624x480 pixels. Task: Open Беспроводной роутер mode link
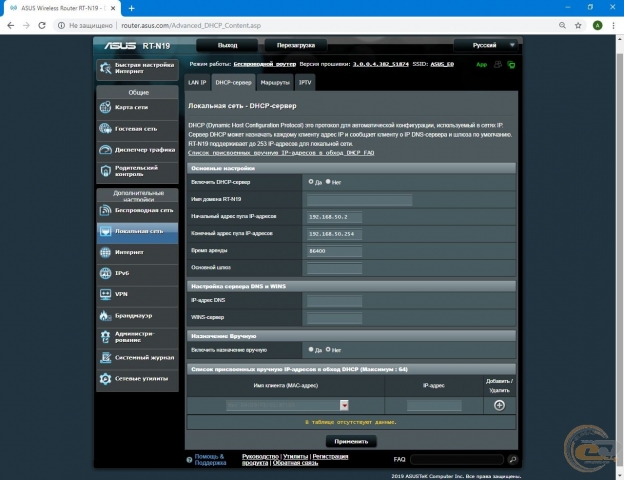tap(265, 64)
